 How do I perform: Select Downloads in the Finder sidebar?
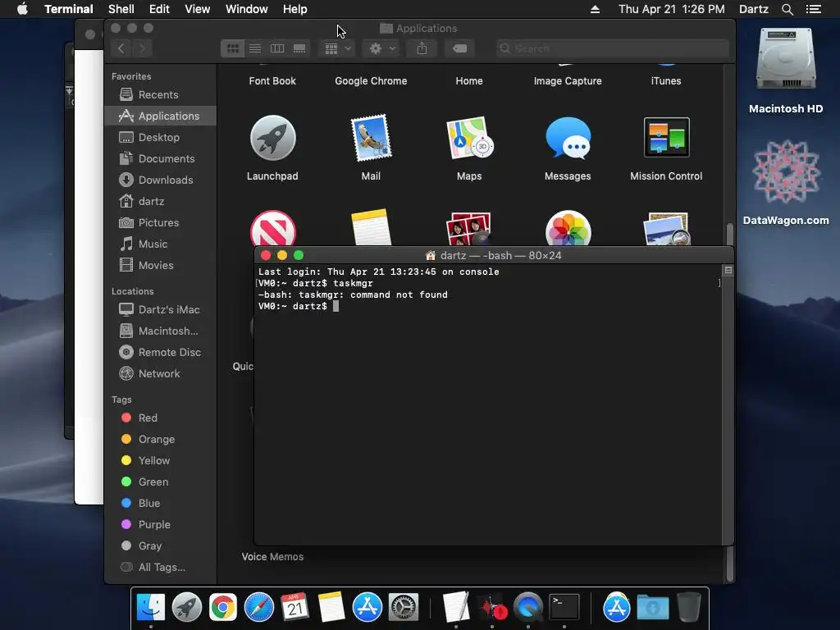pyautogui.click(x=160, y=180)
